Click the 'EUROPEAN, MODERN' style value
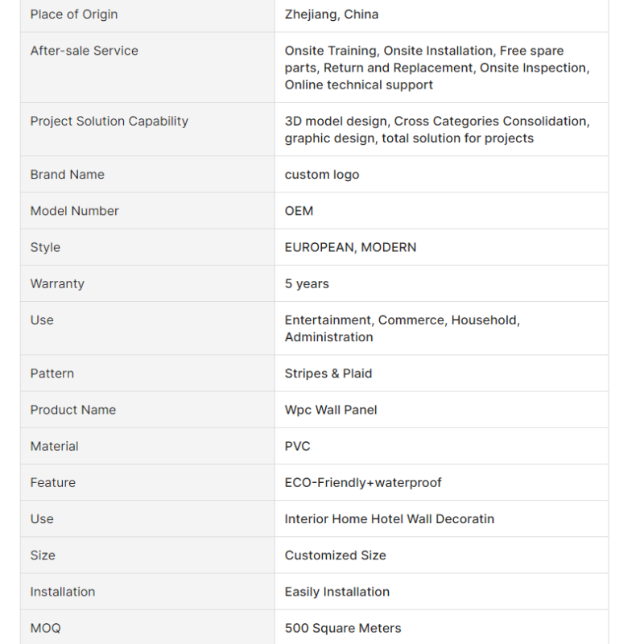 click(350, 247)
